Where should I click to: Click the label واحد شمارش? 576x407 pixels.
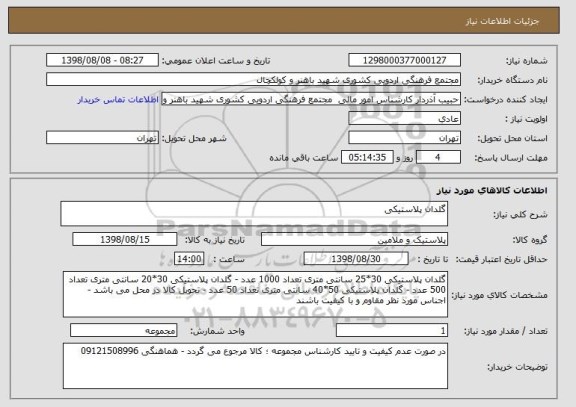(217, 331)
